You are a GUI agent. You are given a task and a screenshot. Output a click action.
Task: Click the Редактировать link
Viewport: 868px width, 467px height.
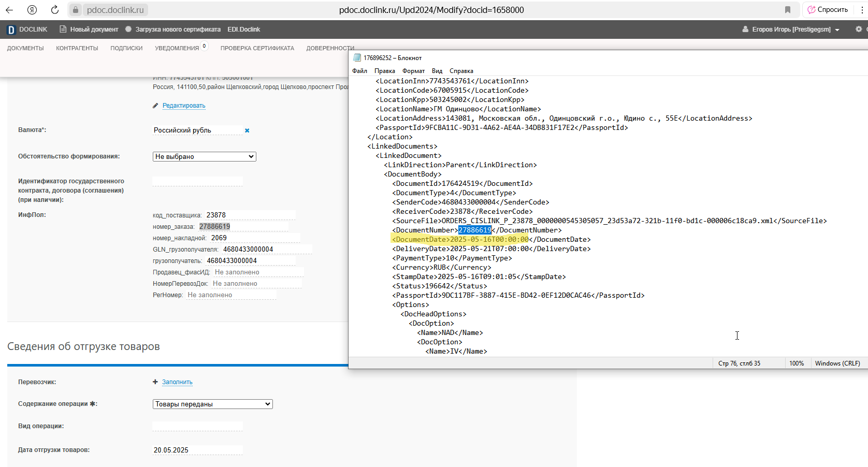(184, 106)
